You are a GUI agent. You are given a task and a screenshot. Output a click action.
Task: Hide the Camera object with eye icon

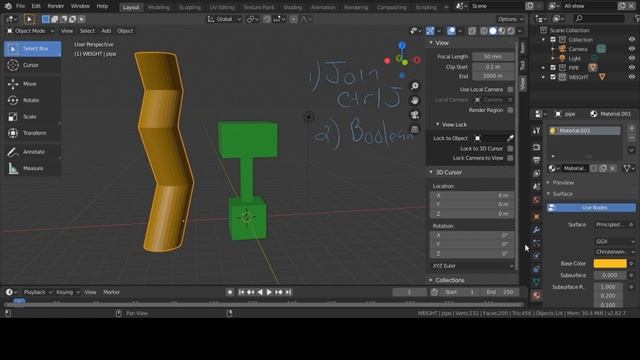[x=631, y=49]
